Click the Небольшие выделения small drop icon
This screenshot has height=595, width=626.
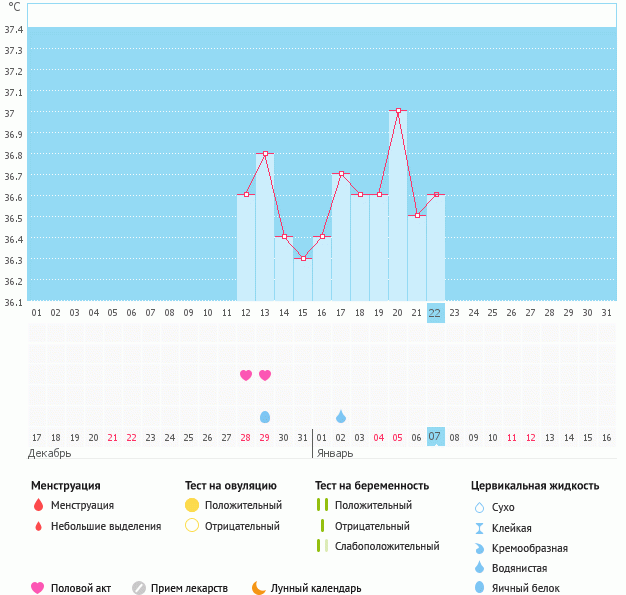pyautogui.click(x=38, y=526)
